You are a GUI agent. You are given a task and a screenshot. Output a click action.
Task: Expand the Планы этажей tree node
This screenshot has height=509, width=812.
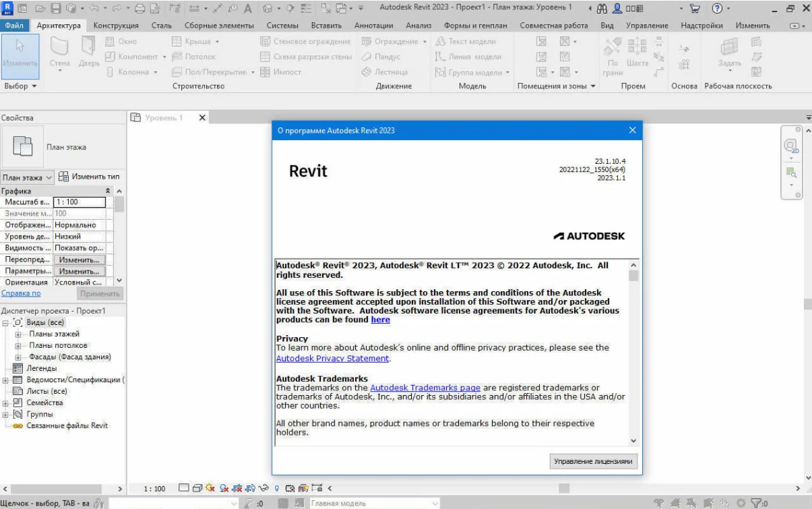pyautogui.click(x=19, y=334)
